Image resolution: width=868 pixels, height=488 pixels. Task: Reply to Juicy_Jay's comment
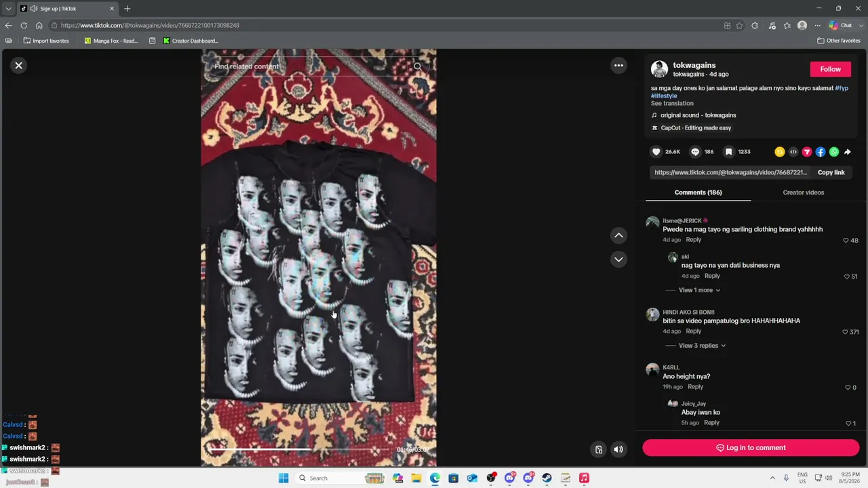(711, 422)
